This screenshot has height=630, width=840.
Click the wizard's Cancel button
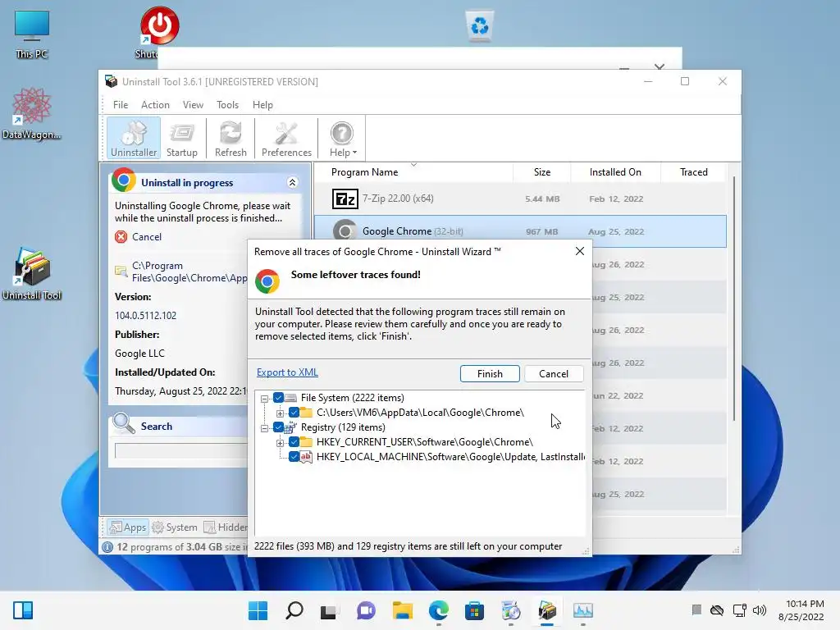coord(554,373)
